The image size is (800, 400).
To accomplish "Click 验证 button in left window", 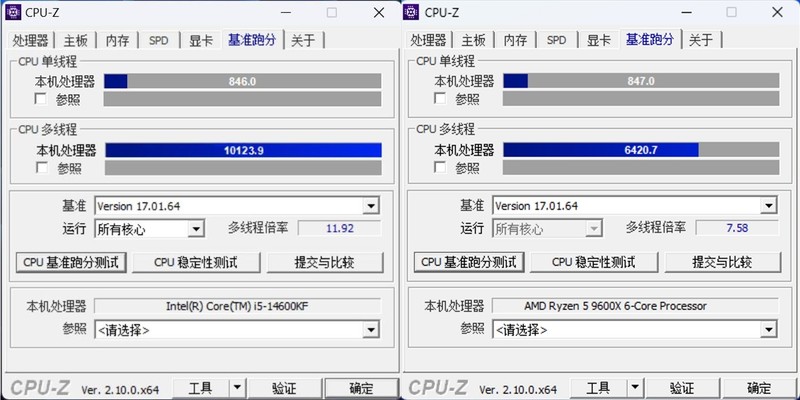I will click(x=284, y=388).
